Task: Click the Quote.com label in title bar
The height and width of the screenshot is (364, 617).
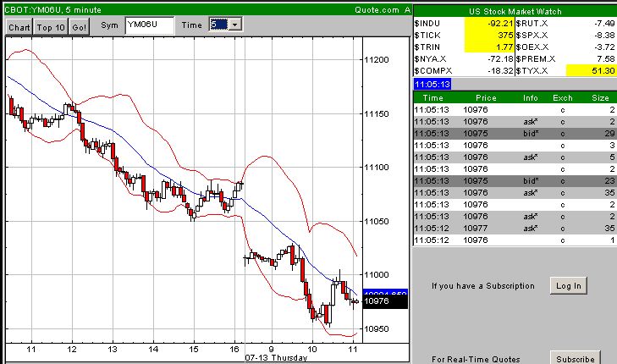Action: (377, 10)
